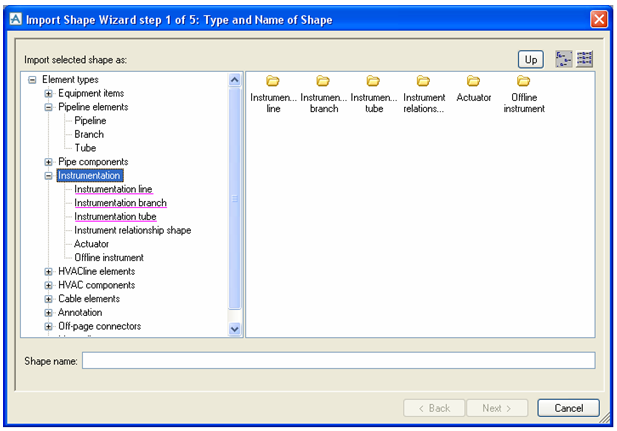Image resolution: width=617 pixels, height=431 pixels.
Task: Close the Import Shape Wizard window
Action: pyautogui.click(x=598, y=19)
